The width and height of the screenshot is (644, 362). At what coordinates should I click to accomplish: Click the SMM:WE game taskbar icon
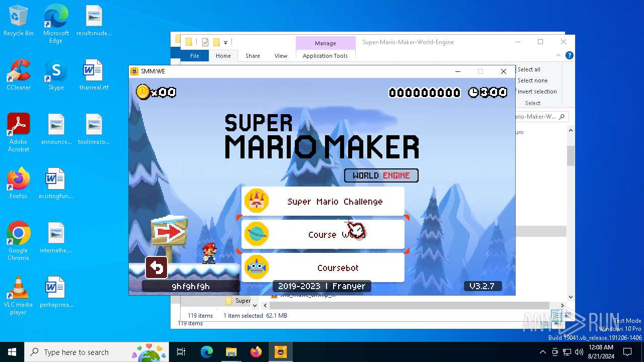pos(281,352)
